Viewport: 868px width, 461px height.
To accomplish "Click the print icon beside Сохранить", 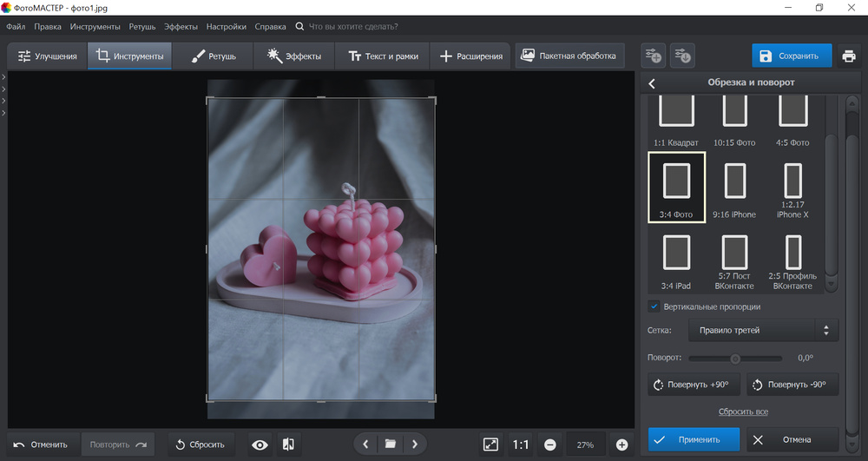I will tap(848, 56).
